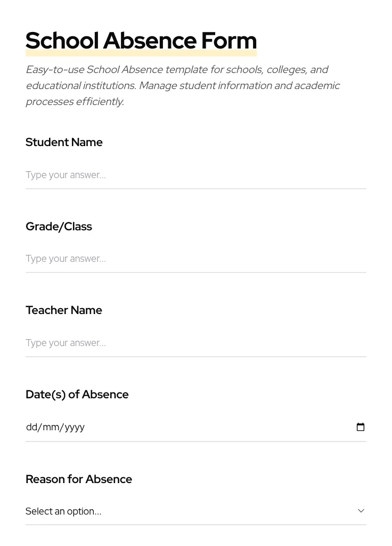Click the yellow highlight under the title
Screen dimensions: 392x546
pyautogui.click(x=141, y=53)
